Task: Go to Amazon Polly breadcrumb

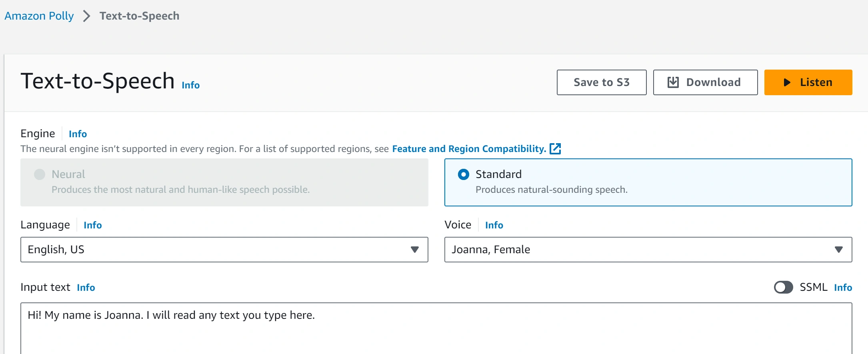Action: (x=39, y=16)
